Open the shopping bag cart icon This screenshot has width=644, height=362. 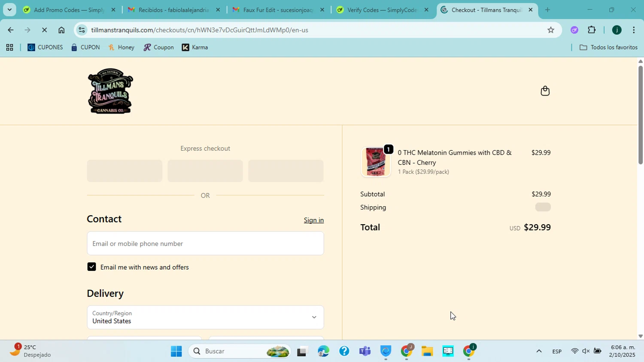point(545,91)
